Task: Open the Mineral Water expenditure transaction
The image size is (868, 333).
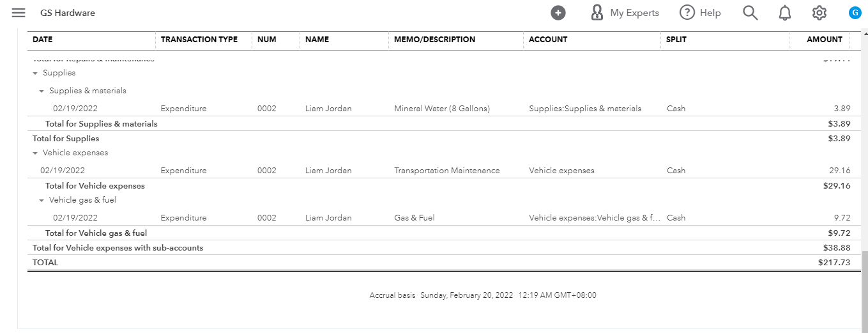Action: (x=441, y=109)
